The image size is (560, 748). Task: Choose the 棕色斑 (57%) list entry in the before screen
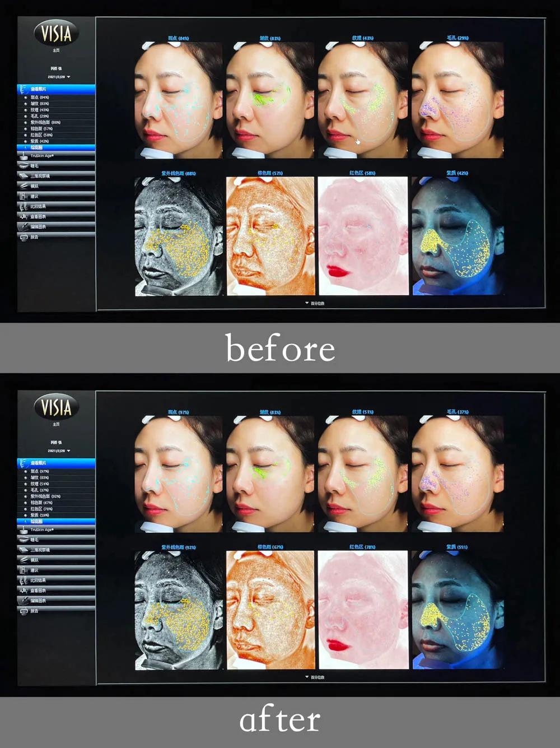(41, 129)
